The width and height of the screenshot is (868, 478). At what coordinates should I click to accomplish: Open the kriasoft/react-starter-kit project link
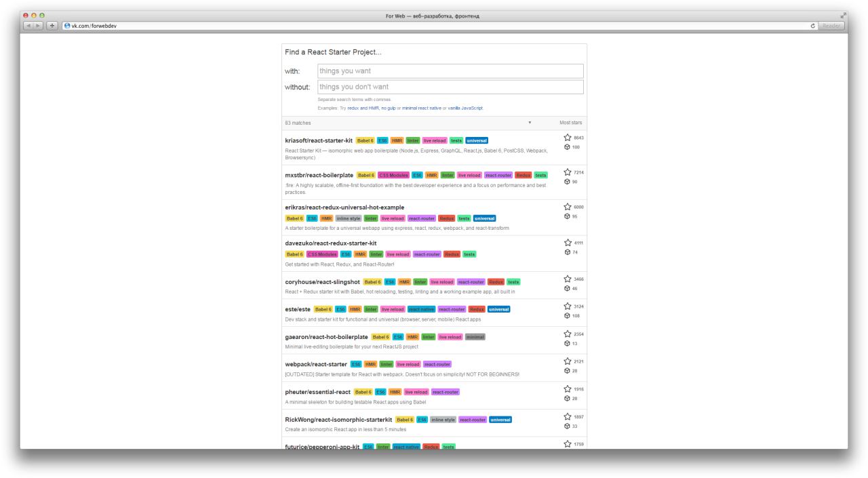click(319, 140)
